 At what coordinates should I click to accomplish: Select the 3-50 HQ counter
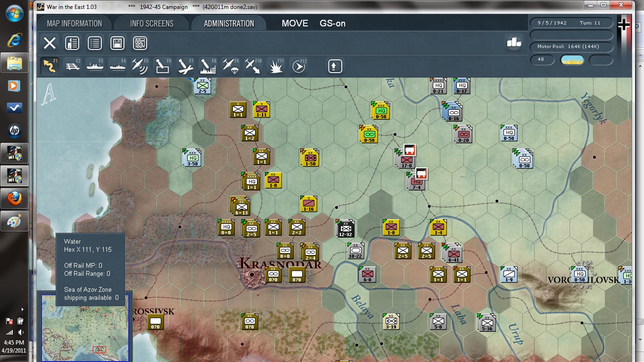[192, 158]
